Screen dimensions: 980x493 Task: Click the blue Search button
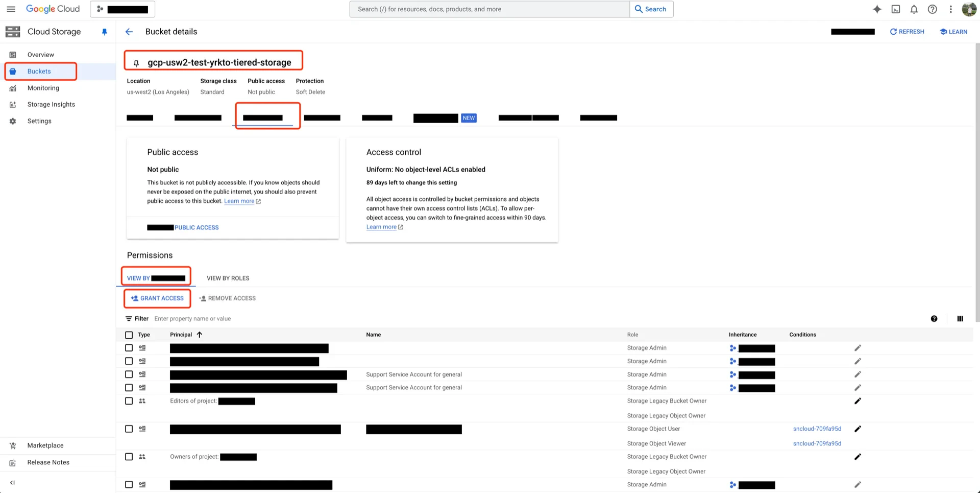(651, 9)
